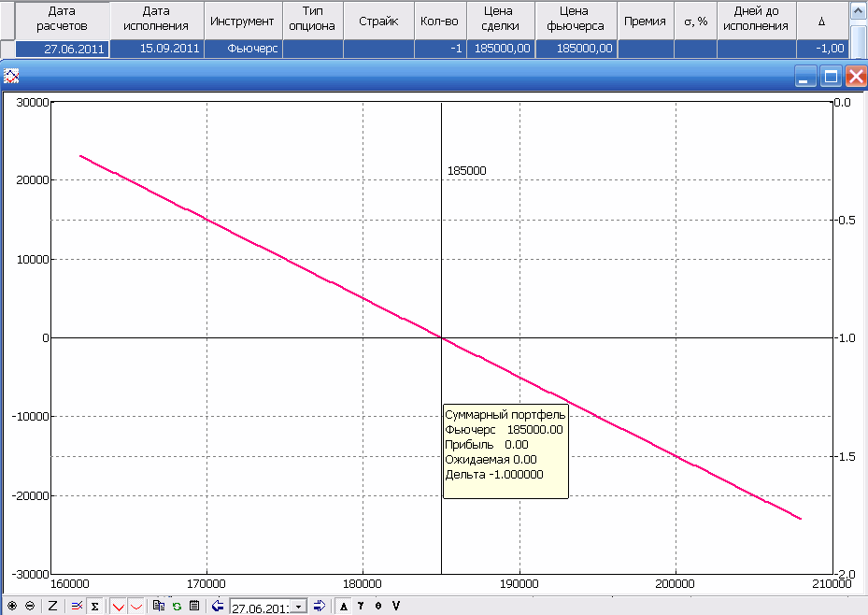The width and height of the screenshot is (868, 615).
Task: Select the Vega V button
Action: pyautogui.click(x=396, y=606)
